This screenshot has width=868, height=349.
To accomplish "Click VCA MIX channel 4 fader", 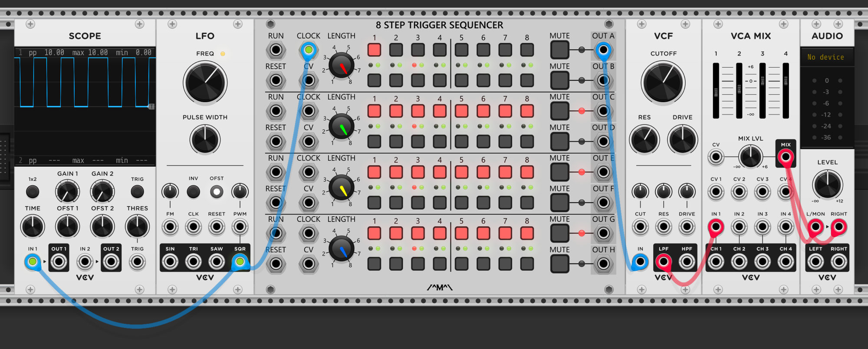I will coord(786,91).
